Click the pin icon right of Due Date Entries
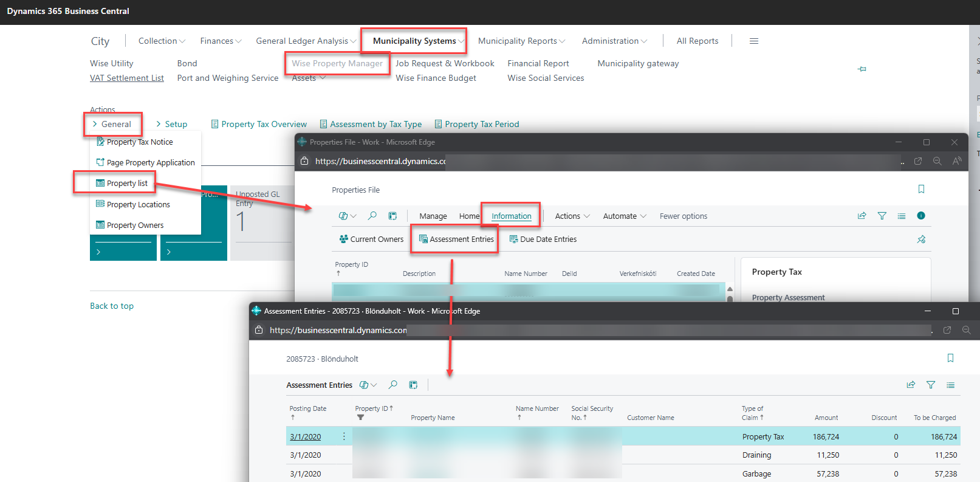This screenshot has height=482, width=980. tap(921, 239)
